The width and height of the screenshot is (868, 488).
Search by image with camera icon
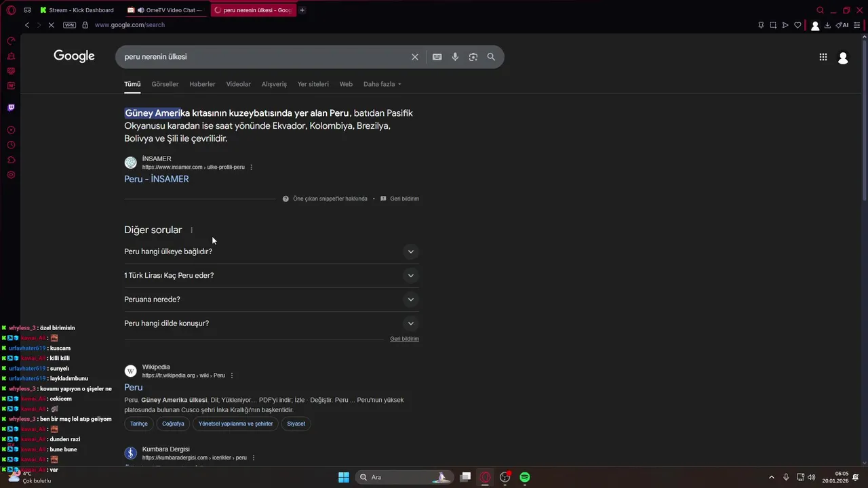[473, 57]
